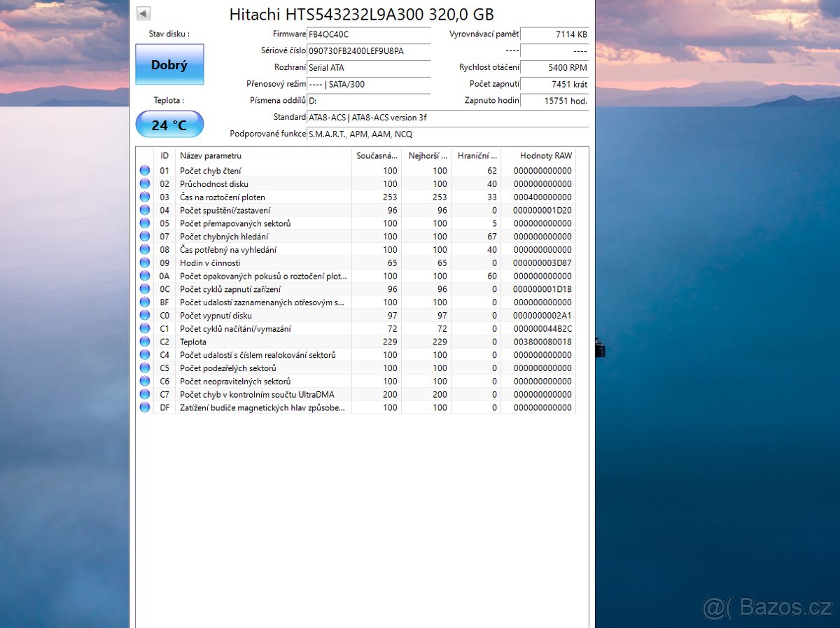840x628 pixels.
Task: Click the Dobrý health status button
Action: pyautogui.click(x=169, y=64)
